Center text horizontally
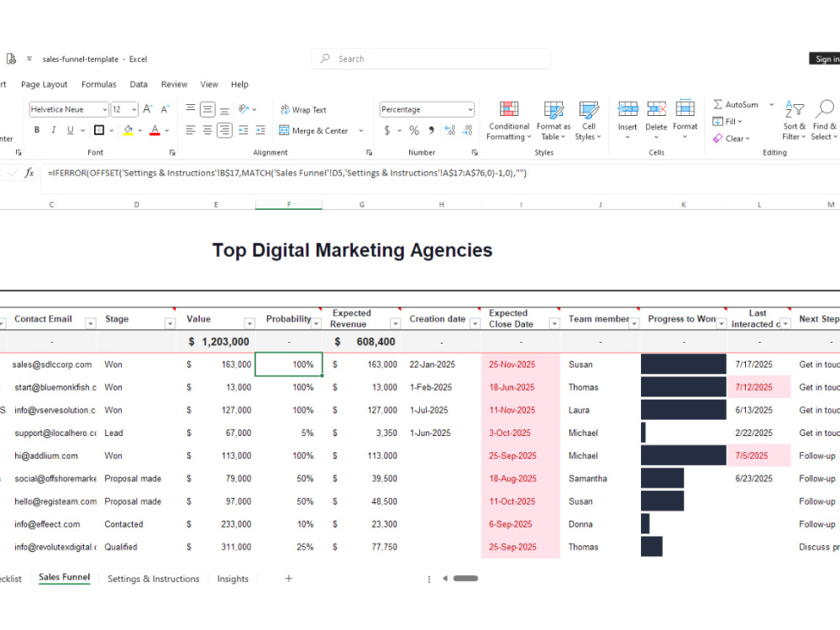 [x=207, y=130]
